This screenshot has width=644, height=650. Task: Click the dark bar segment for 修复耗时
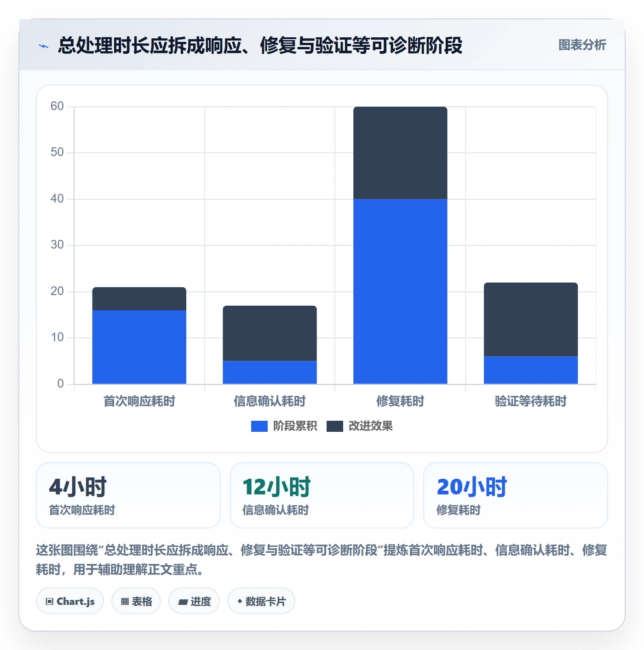(400, 153)
